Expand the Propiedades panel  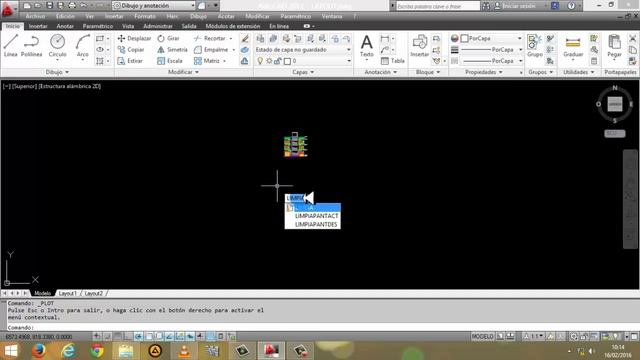pos(484,72)
